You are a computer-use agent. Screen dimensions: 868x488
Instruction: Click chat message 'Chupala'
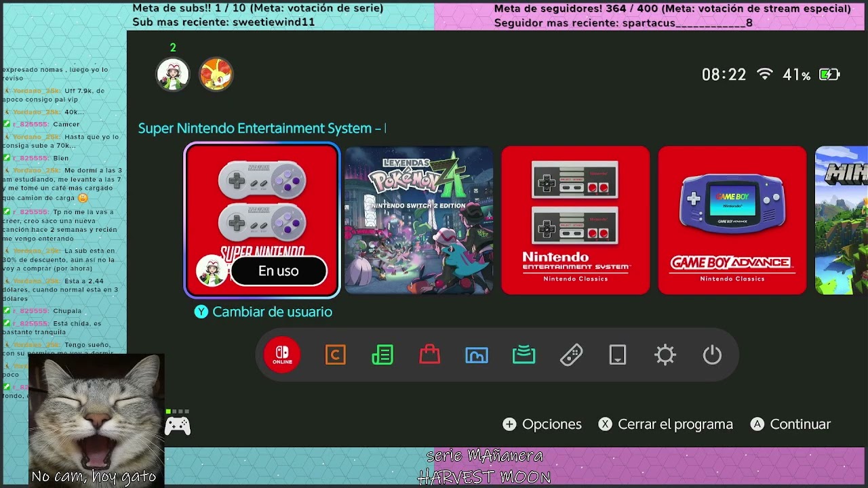pos(67,311)
